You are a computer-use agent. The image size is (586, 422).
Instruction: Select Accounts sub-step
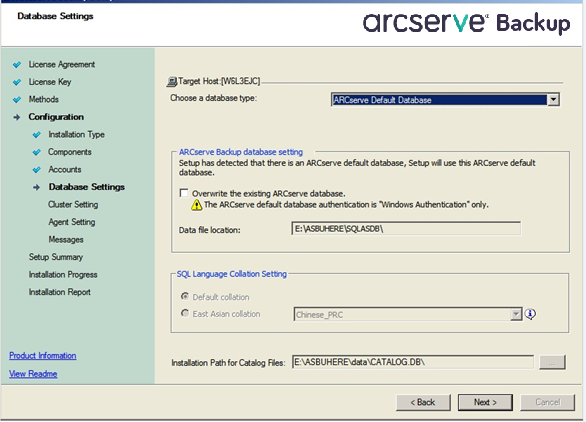(65, 170)
